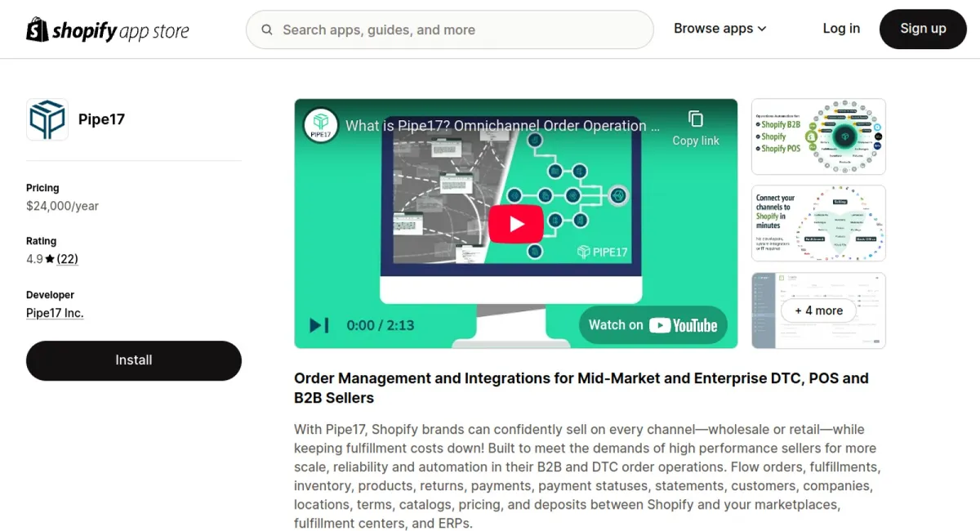The height and width of the screenshot is (531, 980).
Task: Click the rating star icon
Action: (50, 259)
